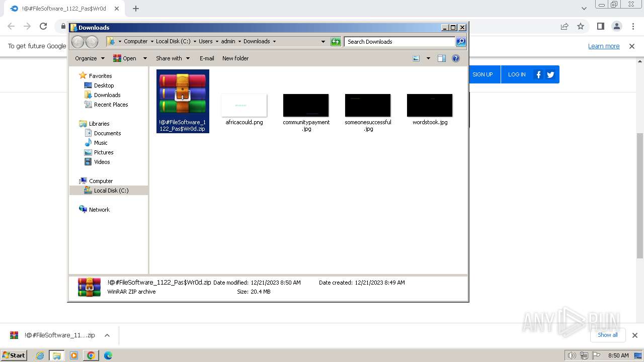Click Chrome's reload page button

tap(43, 26)
